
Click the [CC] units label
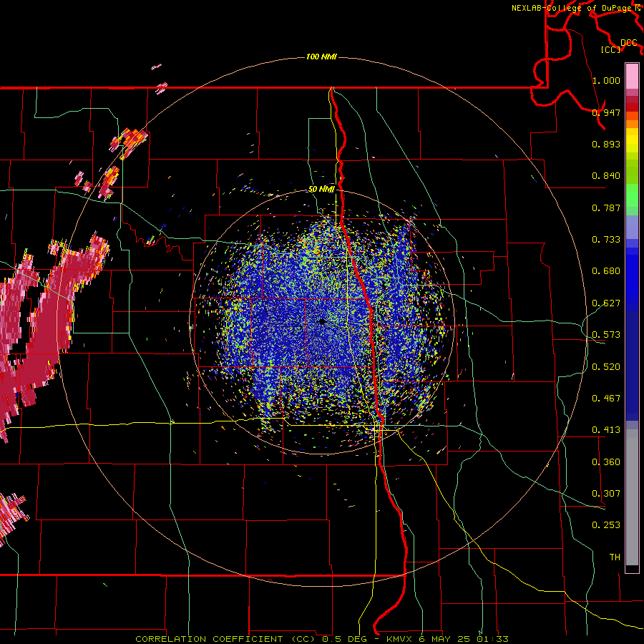[x=611, y=50]
